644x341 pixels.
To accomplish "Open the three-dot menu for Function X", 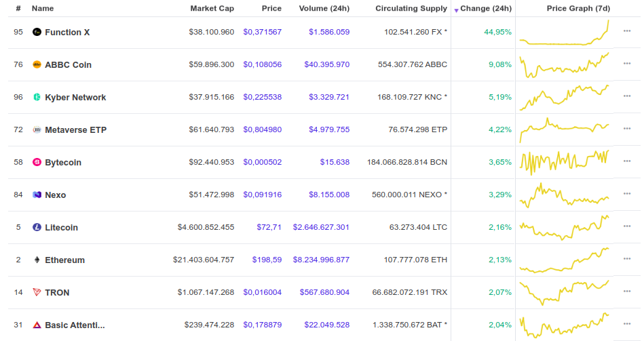I will pos(627,32).
